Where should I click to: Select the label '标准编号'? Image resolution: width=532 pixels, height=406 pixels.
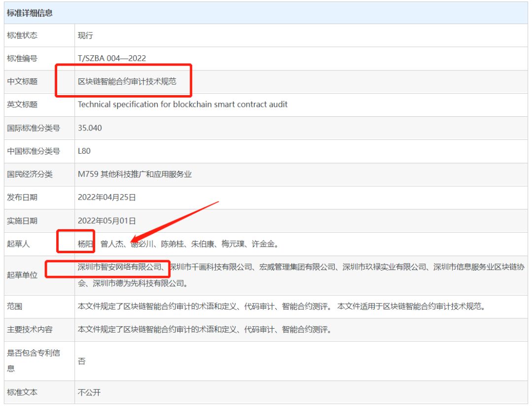(22, 59)
